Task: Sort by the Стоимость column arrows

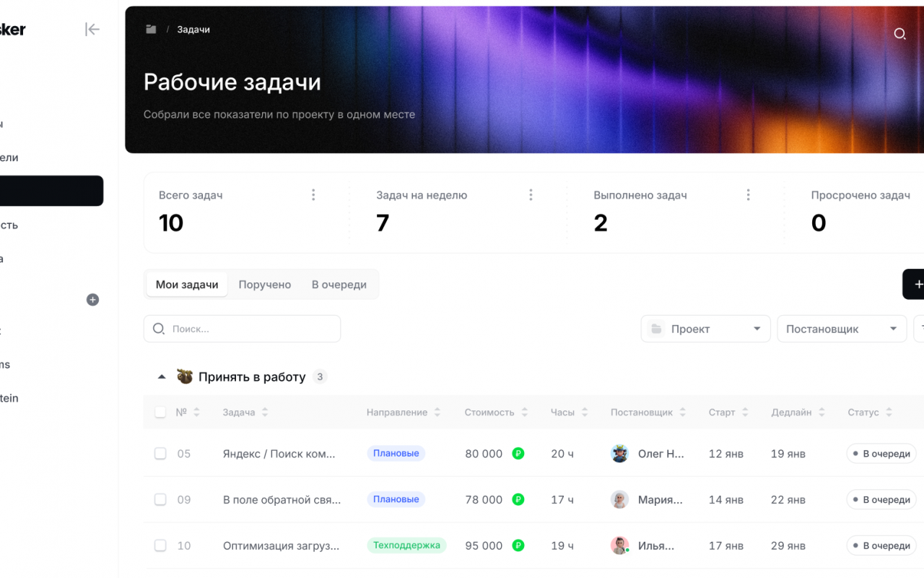Action: 525,413
